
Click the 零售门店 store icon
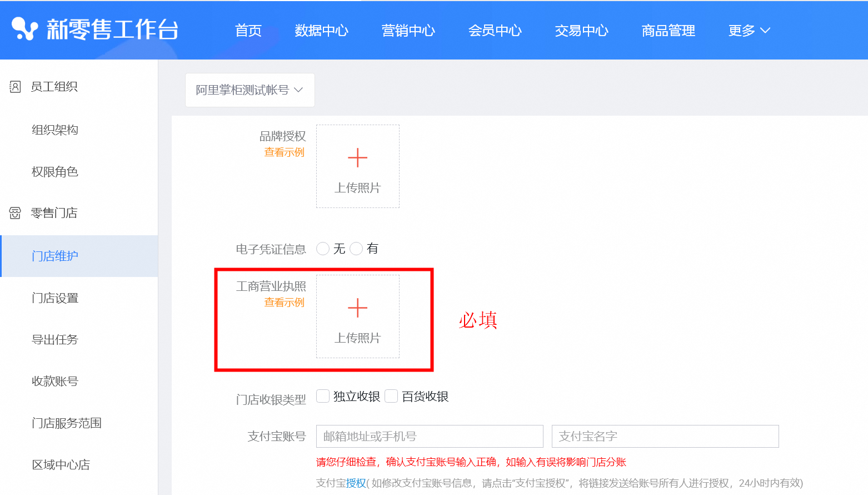pyautogui.click(x=15, y=213)
